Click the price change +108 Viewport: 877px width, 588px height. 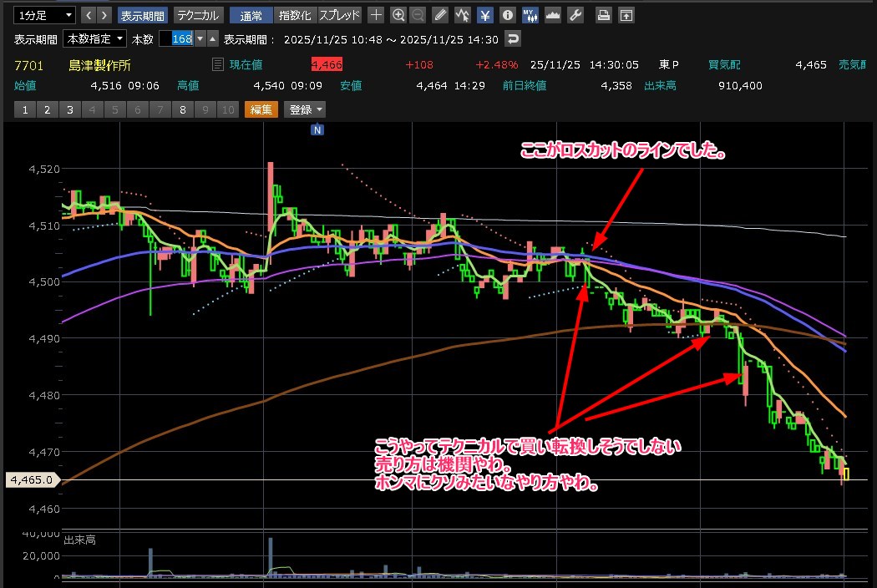tap(419, 64)
